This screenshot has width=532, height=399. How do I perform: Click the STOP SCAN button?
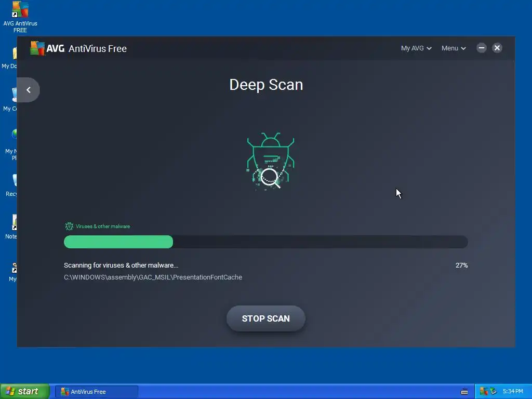coord(265,318)
